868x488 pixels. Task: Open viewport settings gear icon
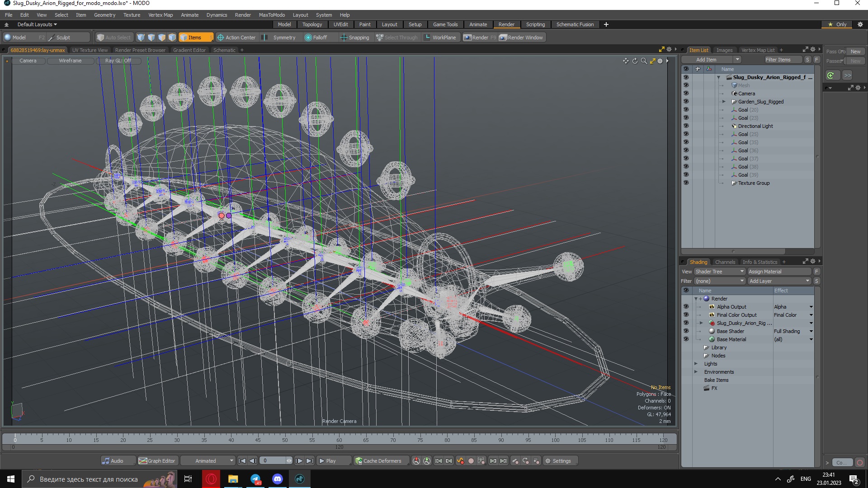click(x=660, y=61)
